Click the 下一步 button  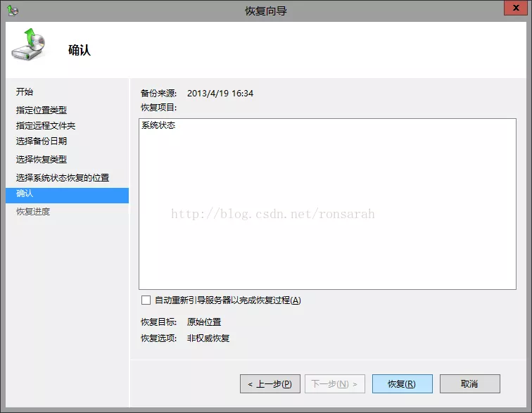point(334,384)
